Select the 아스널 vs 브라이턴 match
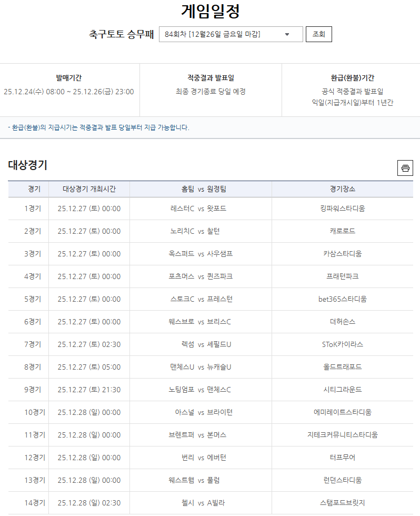The height and width of the screenshot is (516, 420). (201, 412)
